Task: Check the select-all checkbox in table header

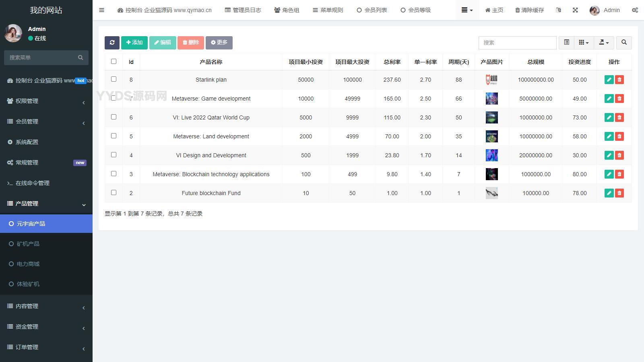Action: [114, 62]
